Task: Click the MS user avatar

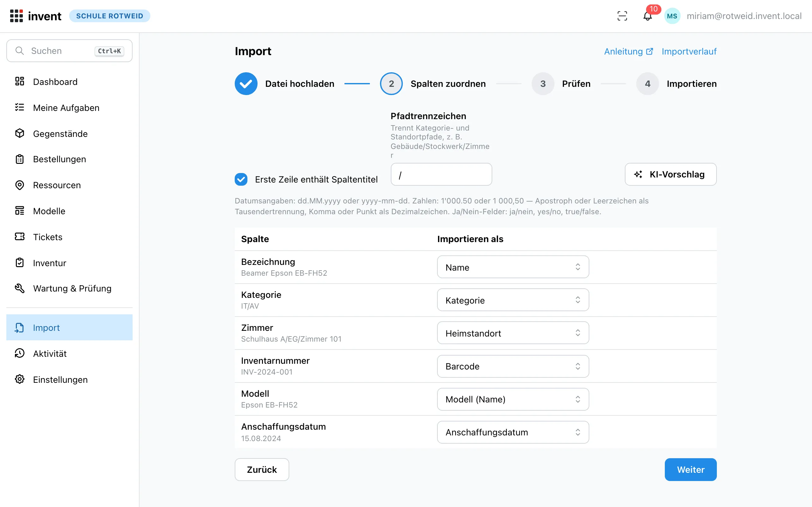Action: click(672, 16)
